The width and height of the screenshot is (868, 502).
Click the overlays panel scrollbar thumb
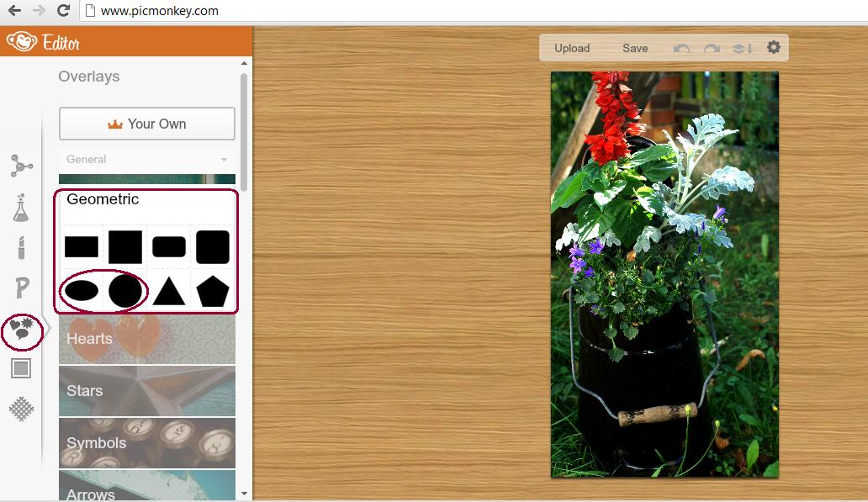point(244,132)
